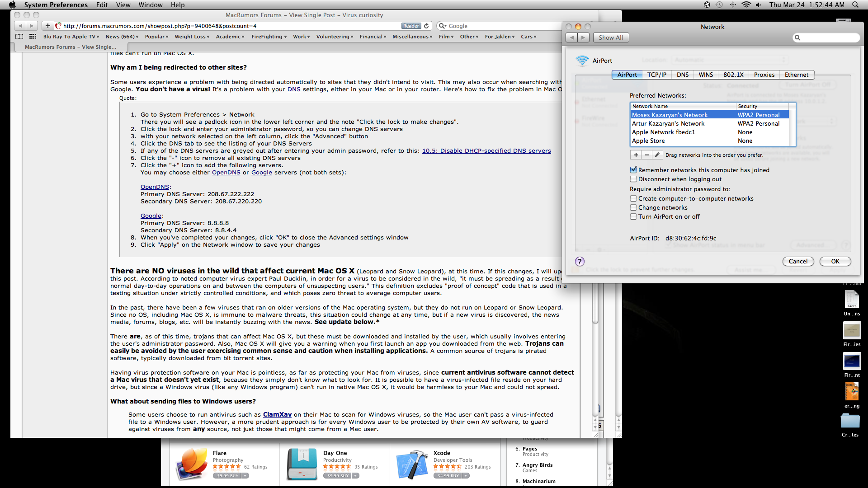Screen dimensions: 868x488
Task: Click the OK button in Network dialog
Action: pyautogui.click(x=835, y=261)
